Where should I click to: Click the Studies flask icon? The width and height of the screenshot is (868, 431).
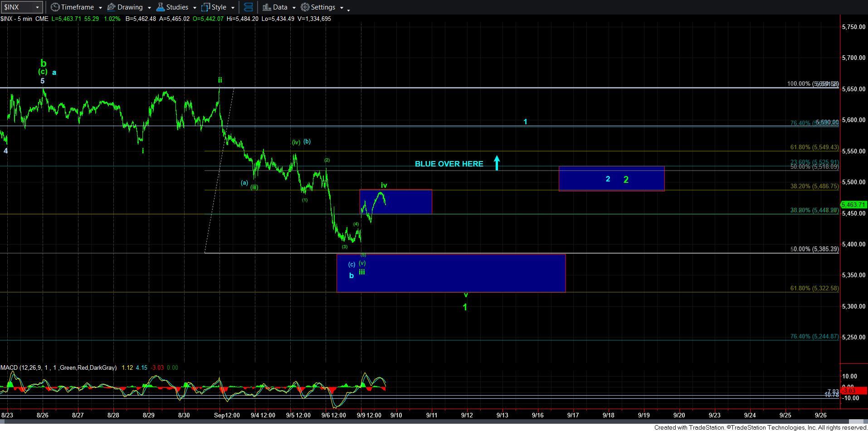pos(160,7)
